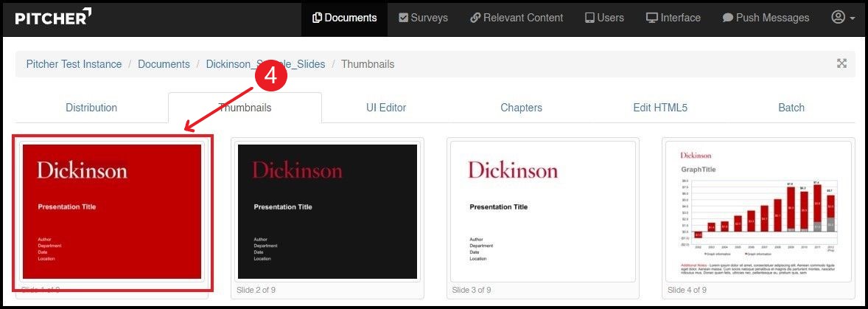Open the Documents nav item
Viewport: 868px width, 309px height.
(344, 18)
